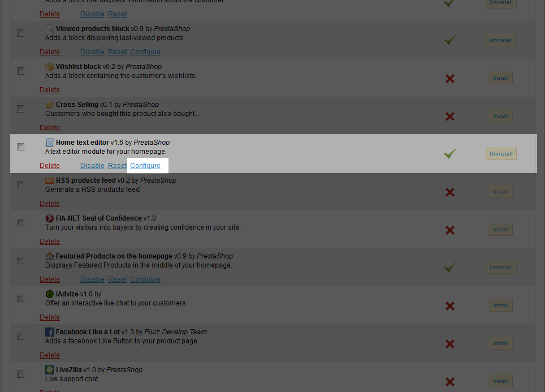The height and width of the screenshot is (392, 545).
Task: Click the Wishlist block module icon
Action: pyautogui.click(x=50, y=67)
